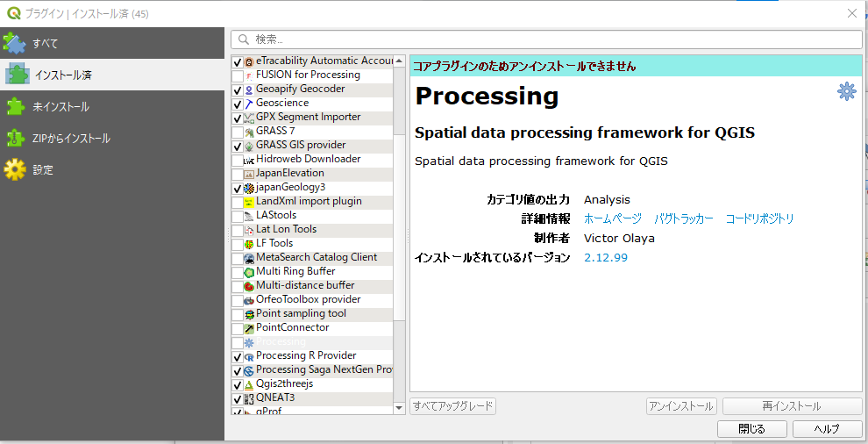Click the アンインストール button
The width and height of the screenshot is (868, 444).
coord(681,406)
